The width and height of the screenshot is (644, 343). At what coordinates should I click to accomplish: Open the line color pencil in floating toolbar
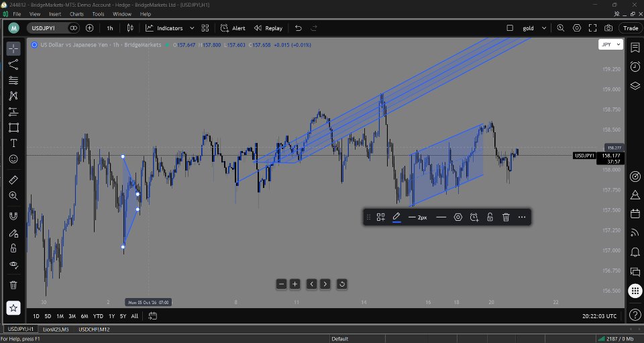pyautogui.click(x=396, y=217)
